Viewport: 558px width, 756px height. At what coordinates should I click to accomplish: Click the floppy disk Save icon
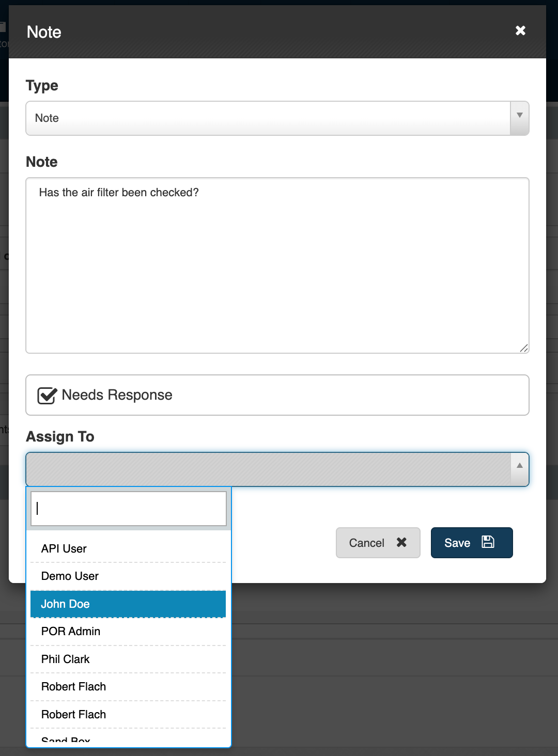[x=488, y=542]
